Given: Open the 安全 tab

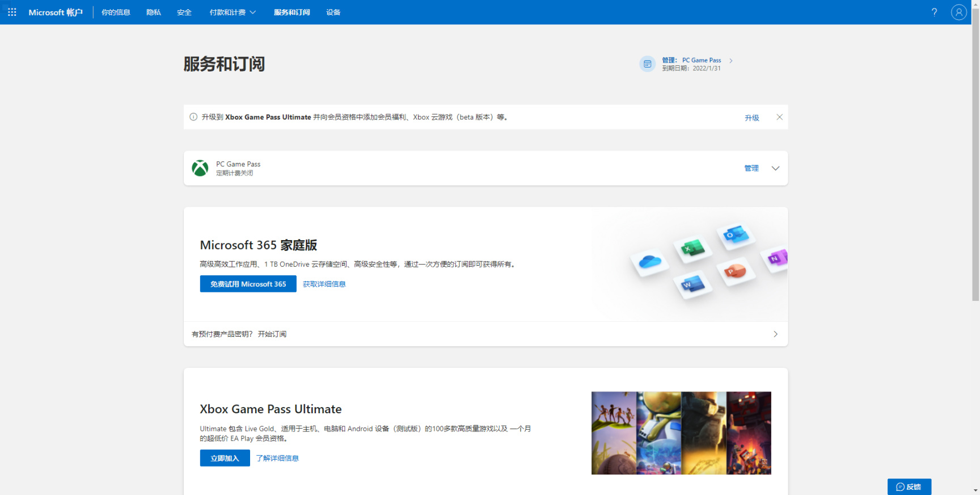Looking at the screenshot, I should tap(184, 12).
